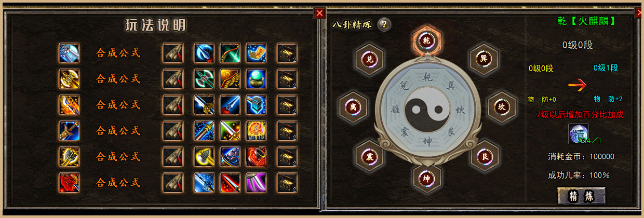
Task: Click the yin-yang symbol in center
Action: [426, 108]
